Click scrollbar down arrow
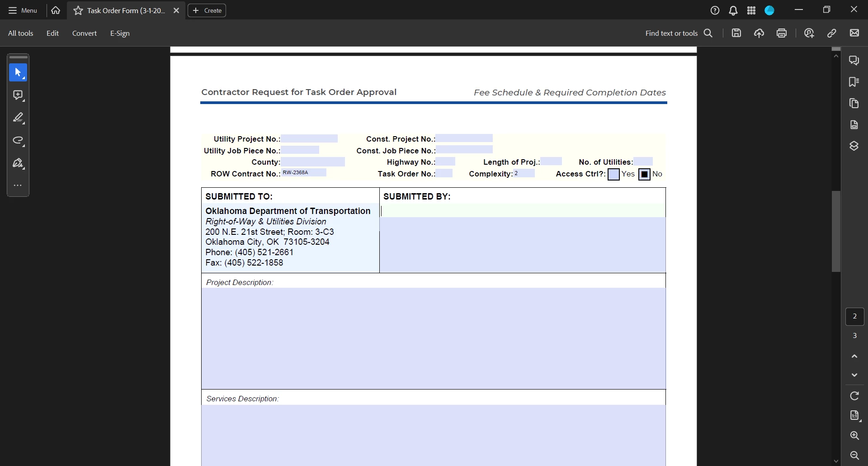Viewport: 868px width, 466px height. pyautogui.click(x=836, y=461)
